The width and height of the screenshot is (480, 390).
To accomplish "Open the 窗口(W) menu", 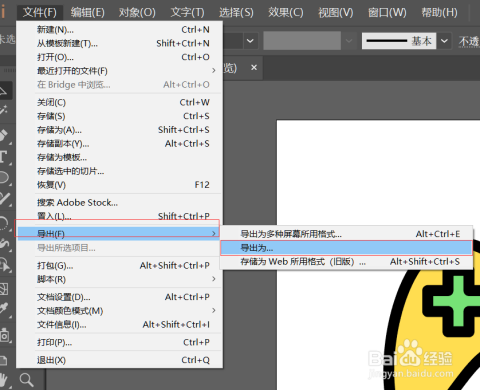I will coord(387,13).
